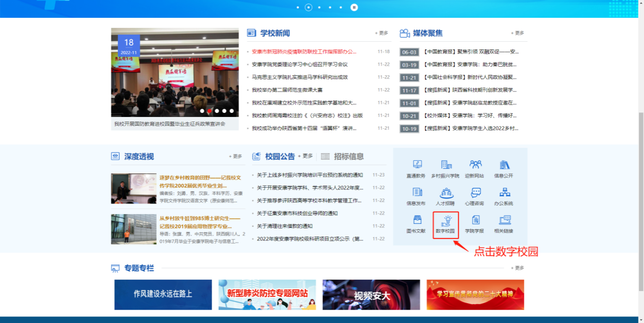
Task: Open the 数字校园 lightbulb icon
Action: click(x=446, y=221)
